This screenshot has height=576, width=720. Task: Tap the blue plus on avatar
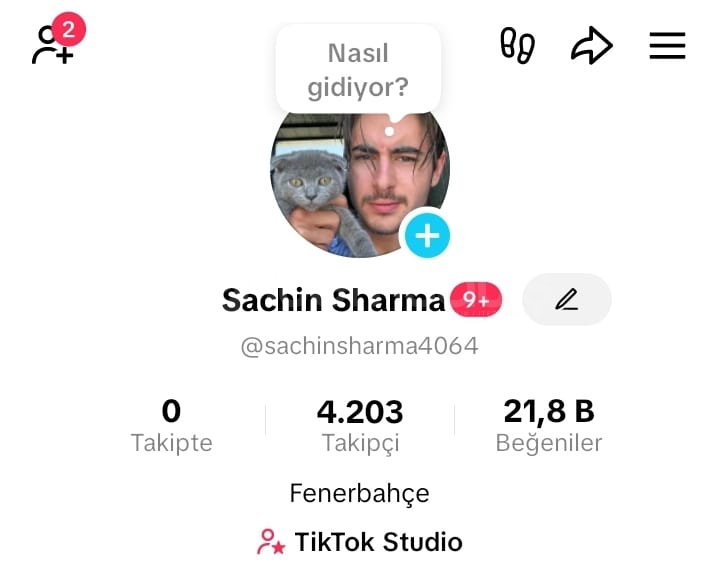click(427, 236)
